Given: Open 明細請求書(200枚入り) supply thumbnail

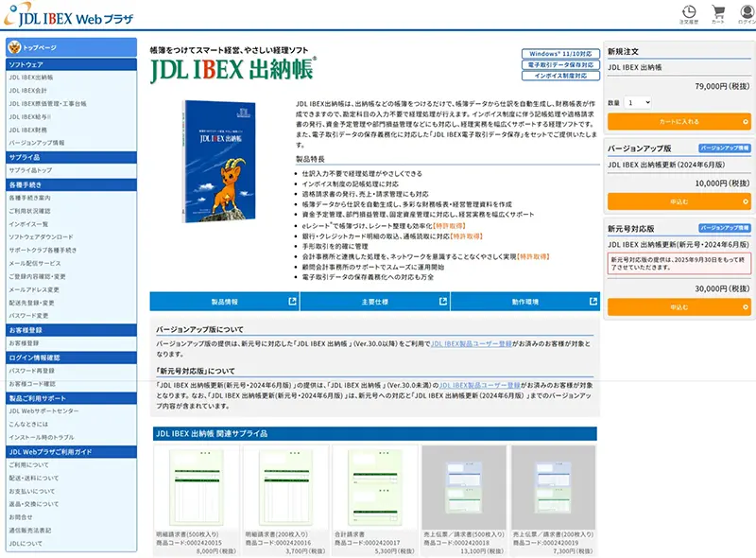Looking at the screenshot, I should (x=286, y=487).
